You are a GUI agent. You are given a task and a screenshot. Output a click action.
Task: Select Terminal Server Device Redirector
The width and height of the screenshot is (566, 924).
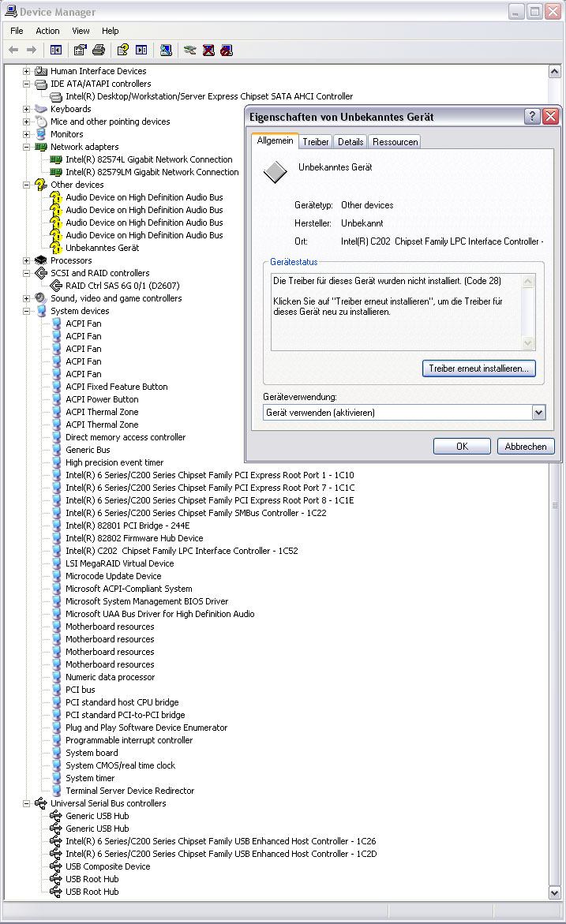[129, 791]
